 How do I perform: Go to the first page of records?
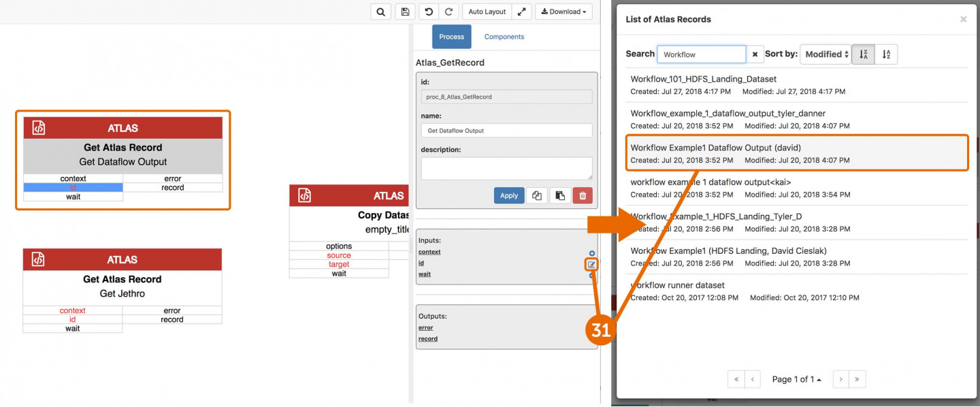736,379
